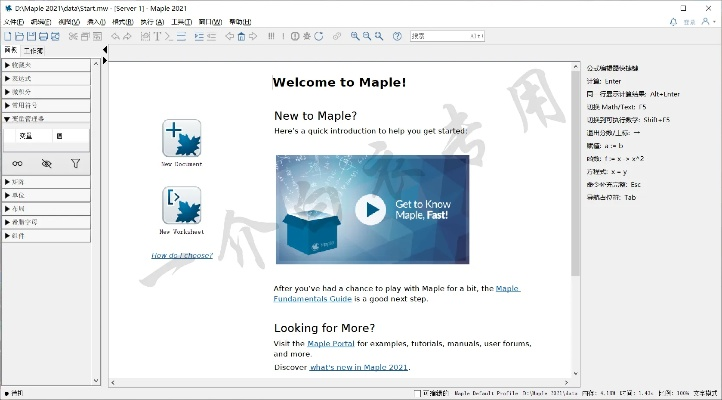Click the zoom in magnifier icon

355,36
